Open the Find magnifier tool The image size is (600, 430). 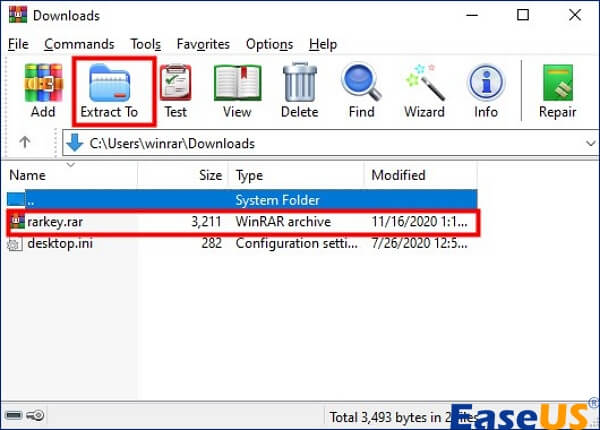361,90
